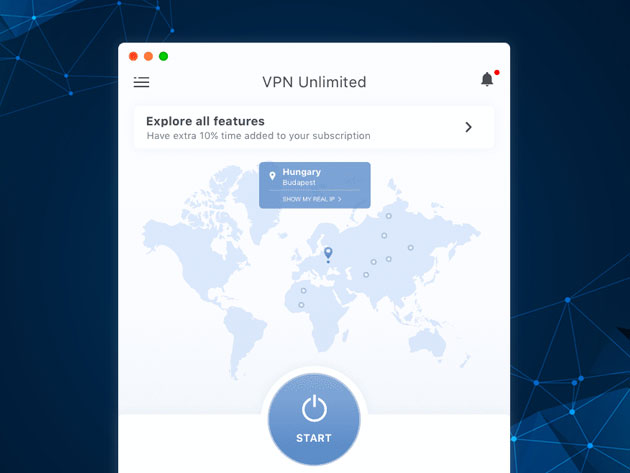Click the location pin icon beside Hungary

[272, 176]
